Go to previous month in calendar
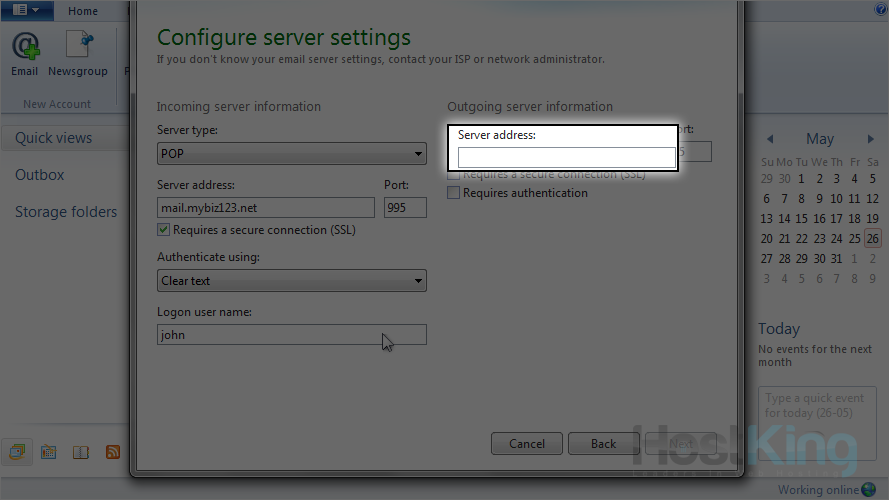The image size is (889, 500). (x=770, y=139)
